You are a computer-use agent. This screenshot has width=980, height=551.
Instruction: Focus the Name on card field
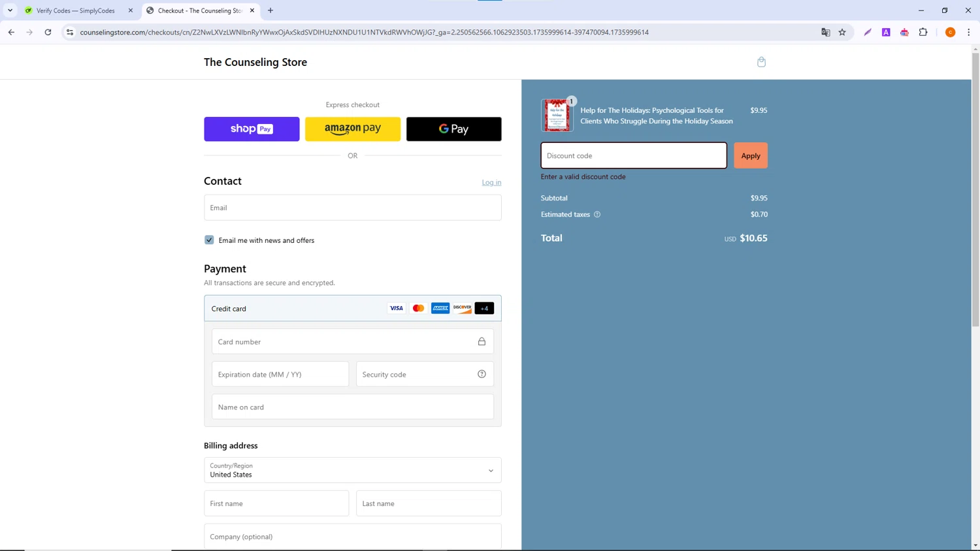click(353, 407)
